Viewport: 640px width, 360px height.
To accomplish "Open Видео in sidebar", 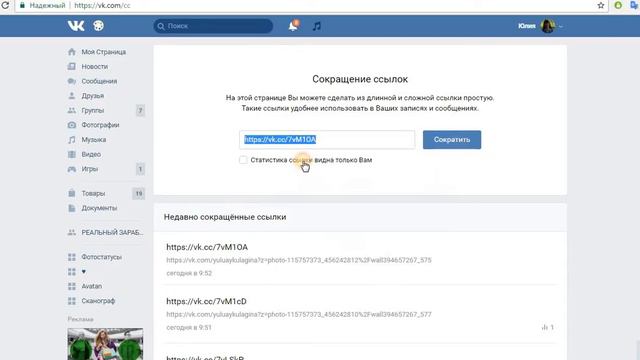I will 91,154.
